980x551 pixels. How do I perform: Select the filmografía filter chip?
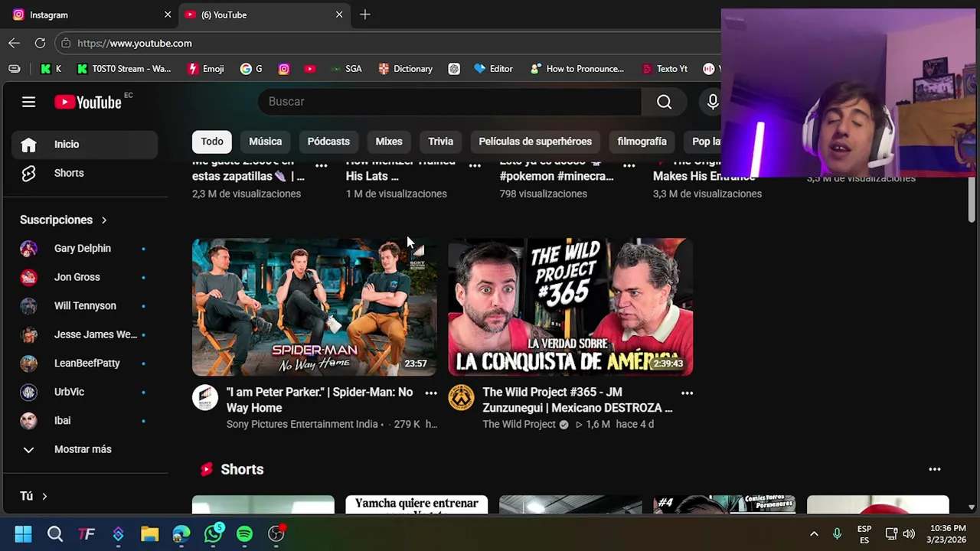(x=642, y=142)
